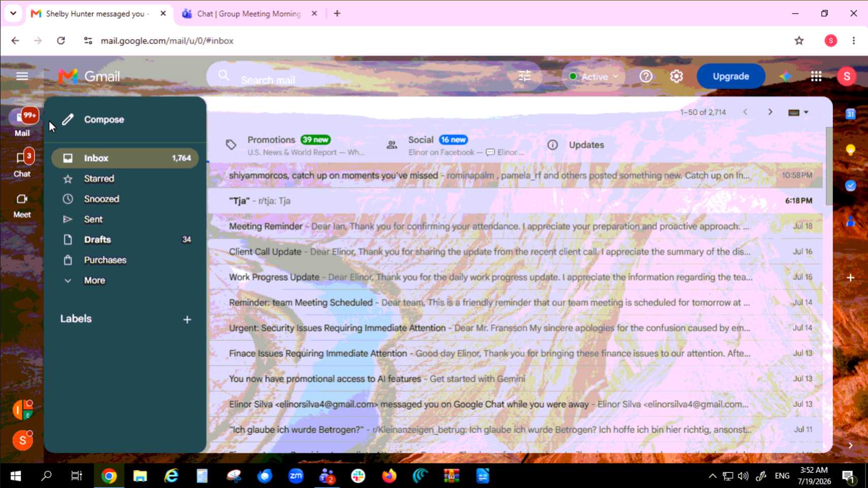
Task: Open Work Progress Update email
Action: point(515,277)
